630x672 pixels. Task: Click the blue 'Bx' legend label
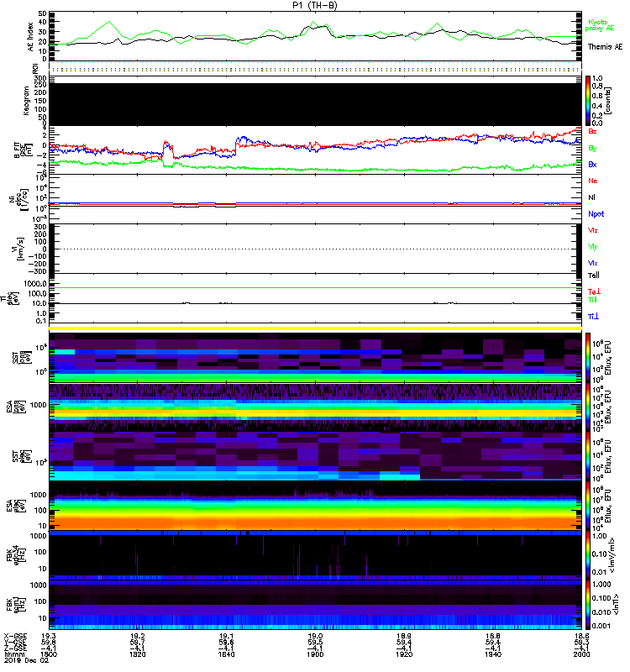coord(592,164)
